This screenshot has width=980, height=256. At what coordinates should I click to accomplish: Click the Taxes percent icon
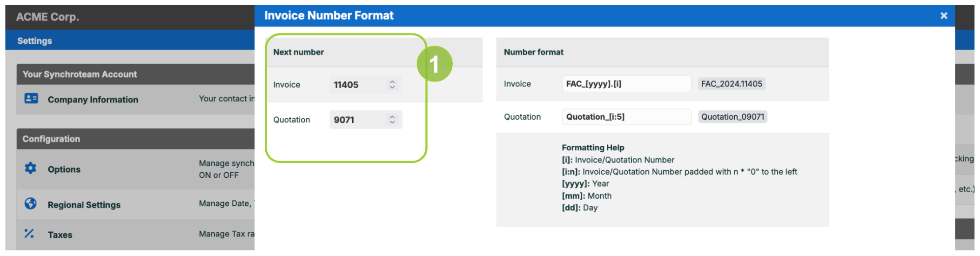click(29, 234)
